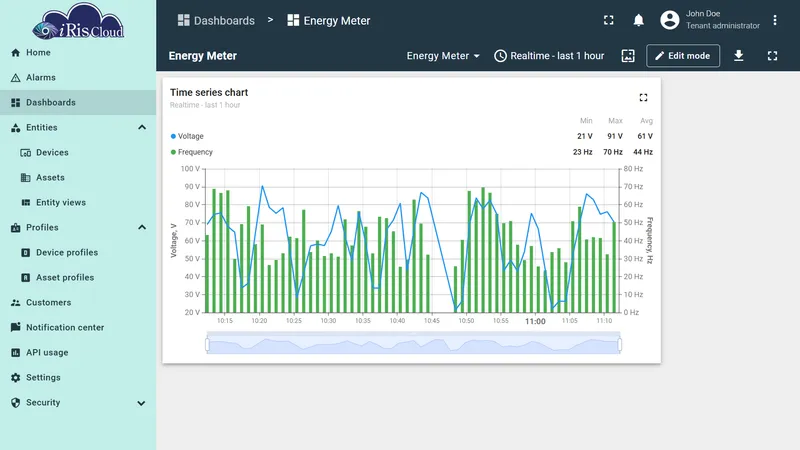This screenshot has height=450, width=800.
Task: Click the download dashboard icon
Action: pos(738,56)
